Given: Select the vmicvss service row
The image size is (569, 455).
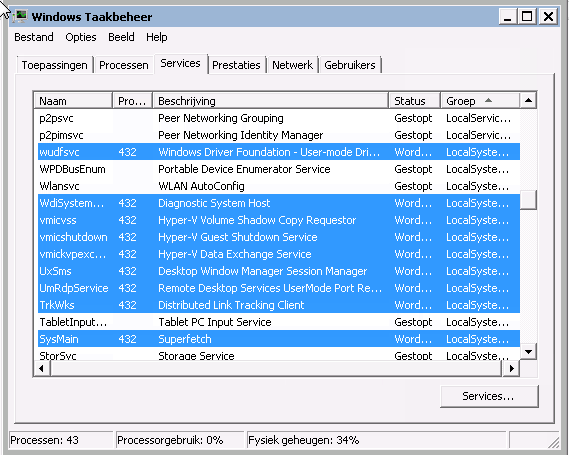Looking at the screenshot, I should (278, 220).
